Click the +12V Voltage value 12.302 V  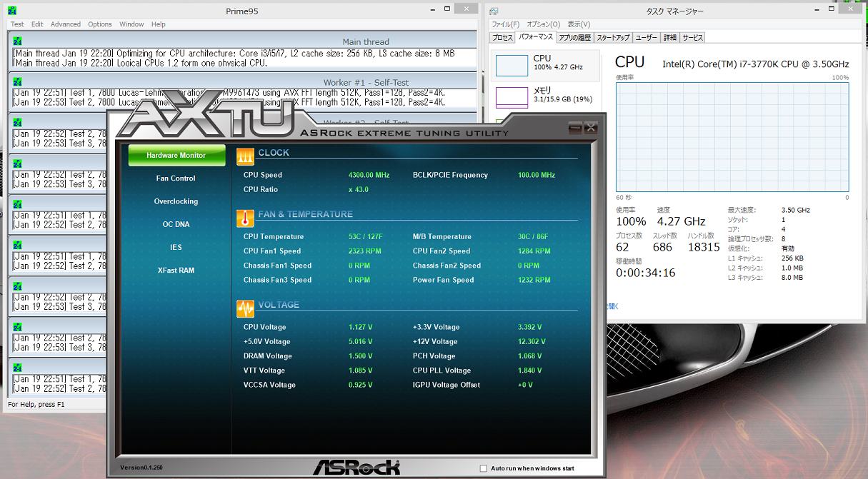[532, 341]
